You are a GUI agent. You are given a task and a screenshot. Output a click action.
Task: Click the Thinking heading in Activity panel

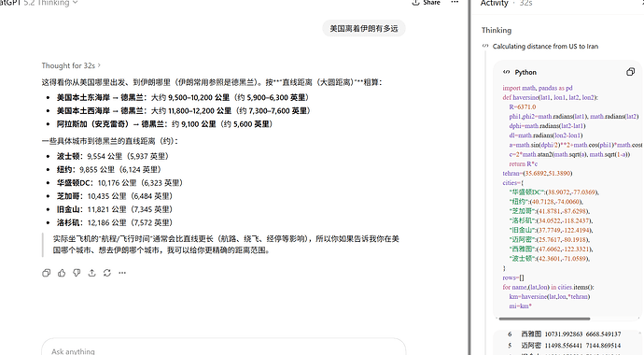(x=497, y=31)
